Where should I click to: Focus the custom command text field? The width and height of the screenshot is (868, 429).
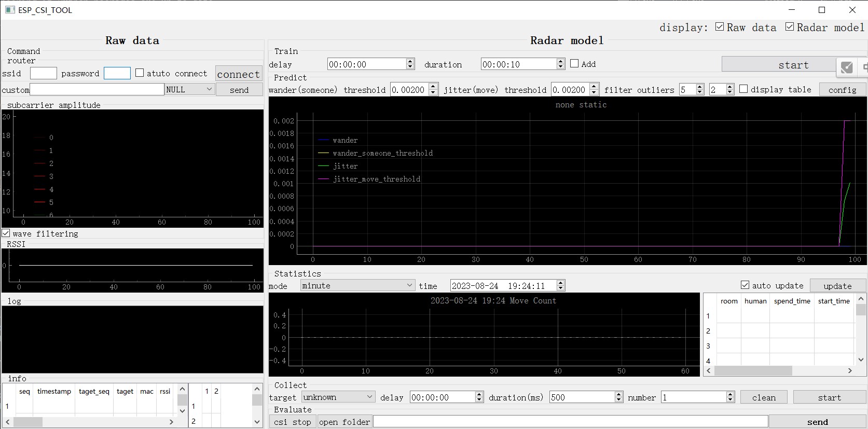pos(97,89)
